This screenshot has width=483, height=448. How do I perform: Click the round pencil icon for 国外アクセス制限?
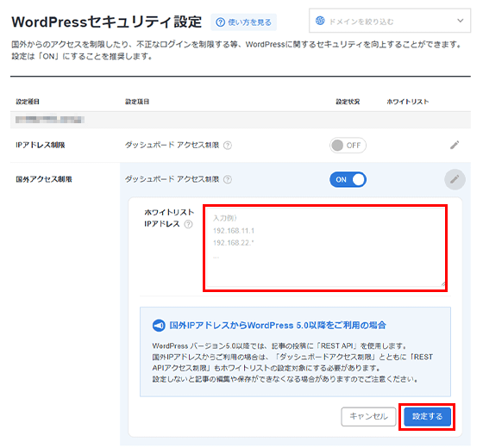455,179
